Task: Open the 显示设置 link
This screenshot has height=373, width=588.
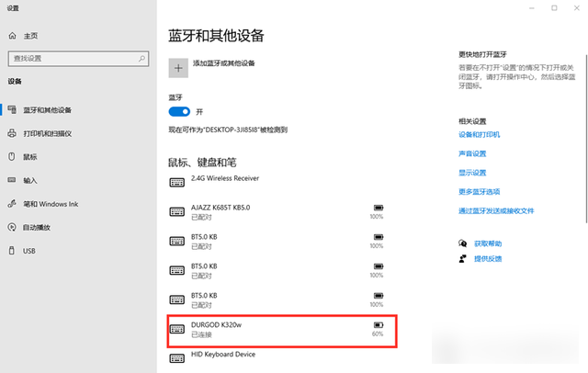Action: [472, 173]
